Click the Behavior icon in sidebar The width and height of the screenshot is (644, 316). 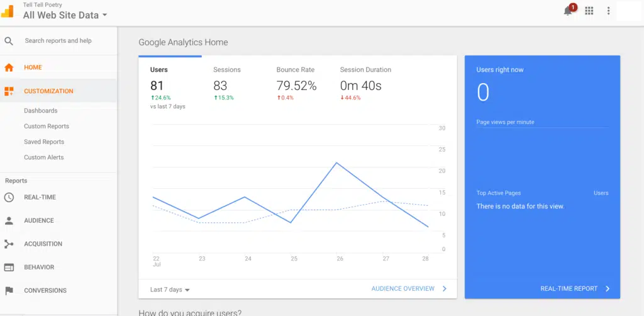click(x=9, y=267)
